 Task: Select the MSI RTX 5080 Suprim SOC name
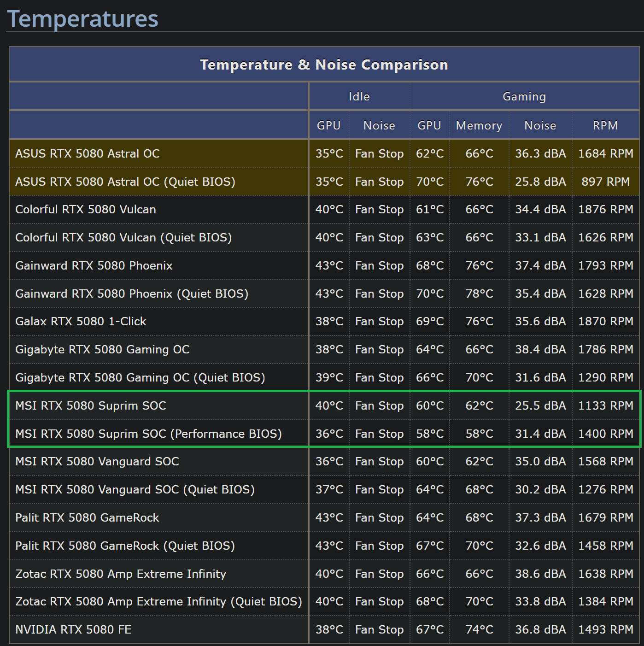(91, 405)
